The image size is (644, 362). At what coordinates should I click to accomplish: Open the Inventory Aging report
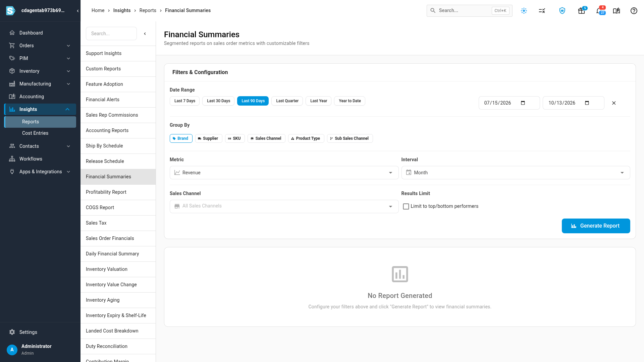118,300
